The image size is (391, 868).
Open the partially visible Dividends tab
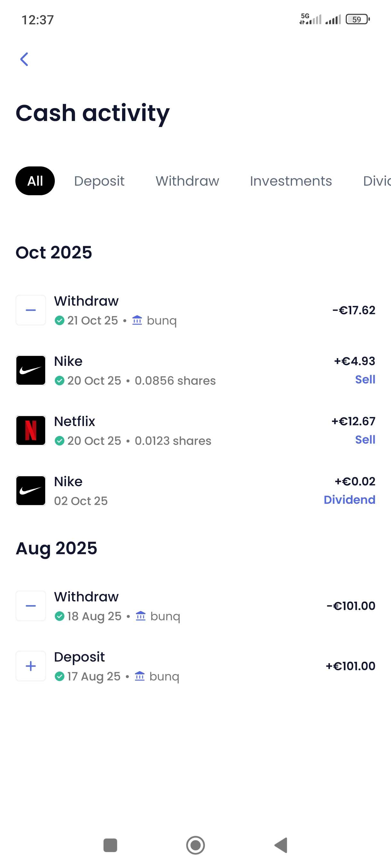(x=377, y=181)
